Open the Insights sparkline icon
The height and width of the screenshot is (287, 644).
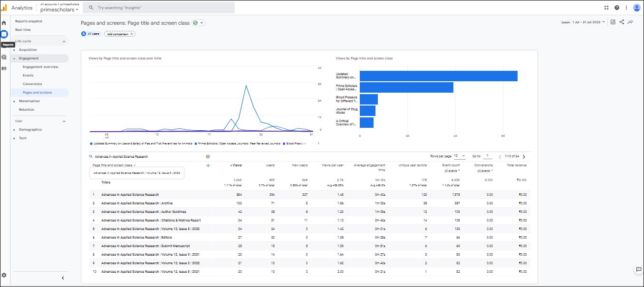tap(630, 22)
